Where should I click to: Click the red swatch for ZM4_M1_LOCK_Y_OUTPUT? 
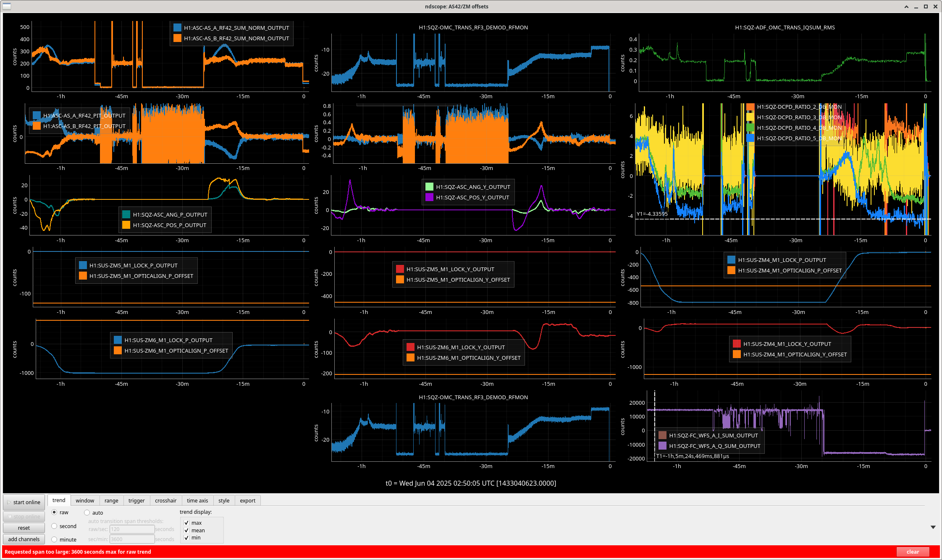(x=737, y=344)
